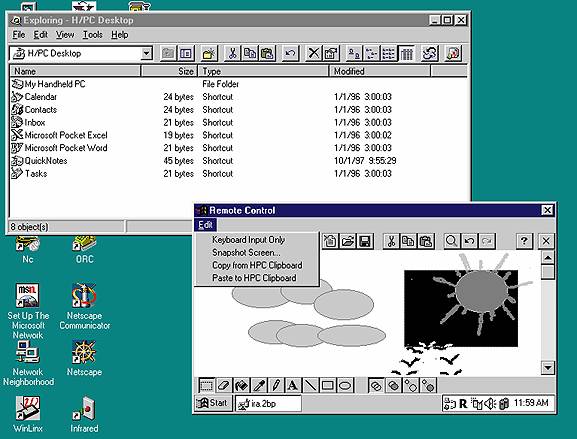
Task: Select the Eraser tool
Action: (224, 386)
